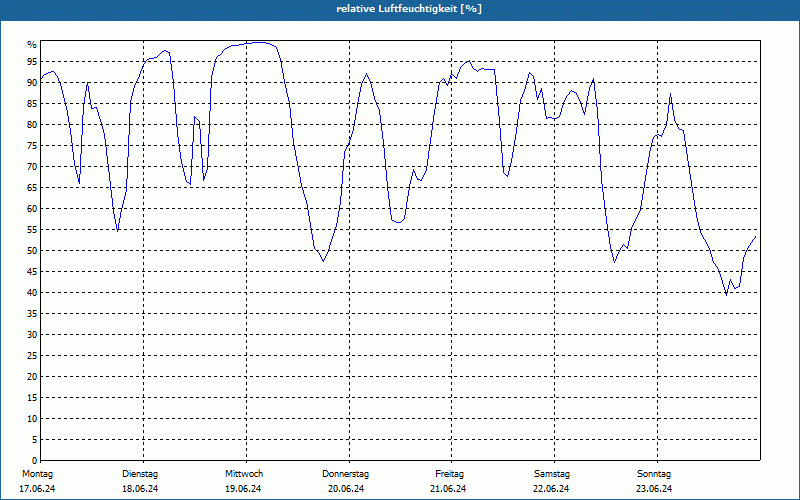Screen dimensions: 800x500
Task: Click the '35' y-axis value
Action: (32, 314)
